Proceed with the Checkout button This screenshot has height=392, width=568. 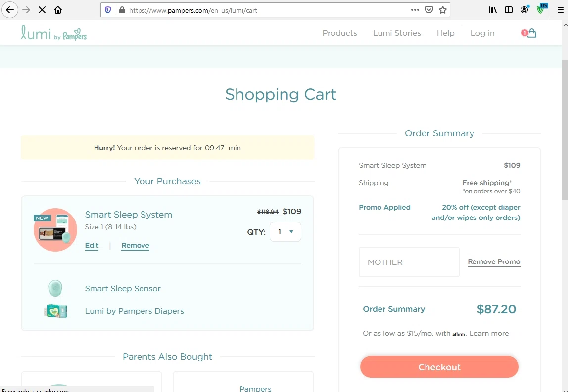[439, 367]
